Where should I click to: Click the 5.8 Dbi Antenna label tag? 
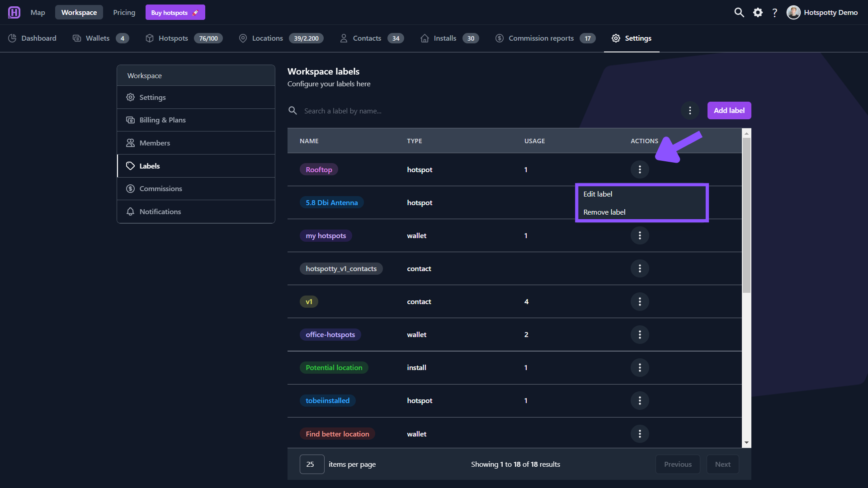tap(331, 202)
